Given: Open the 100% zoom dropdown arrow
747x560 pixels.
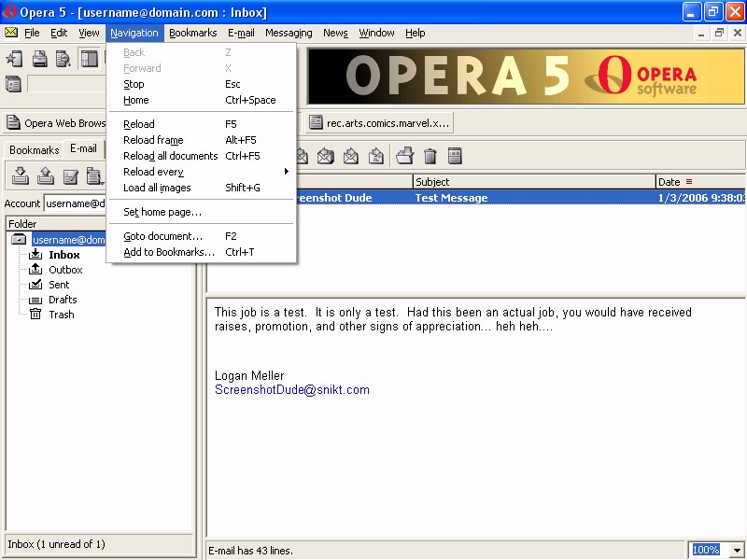Looking at the screenshot, I should [737, 550].
